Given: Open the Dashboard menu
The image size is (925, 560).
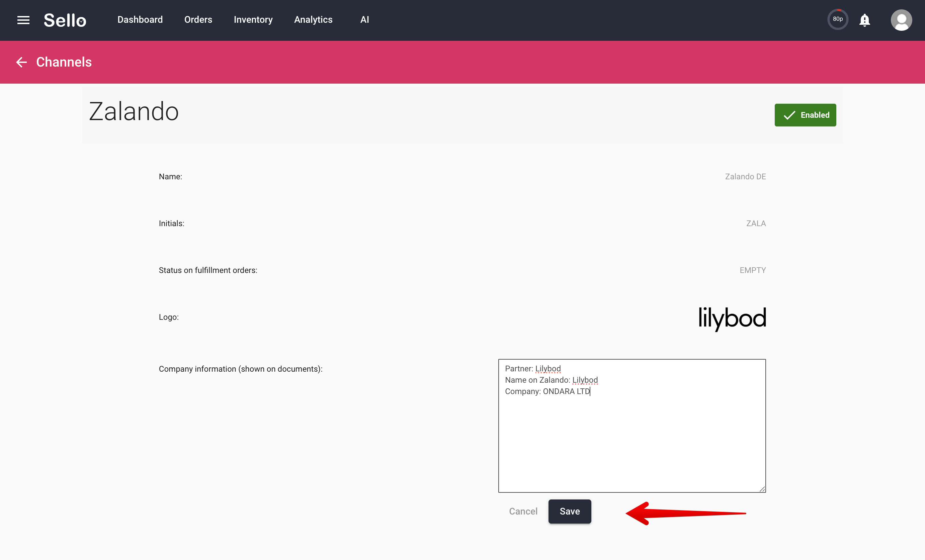Looking at the screenshot, I should (140, 19).
